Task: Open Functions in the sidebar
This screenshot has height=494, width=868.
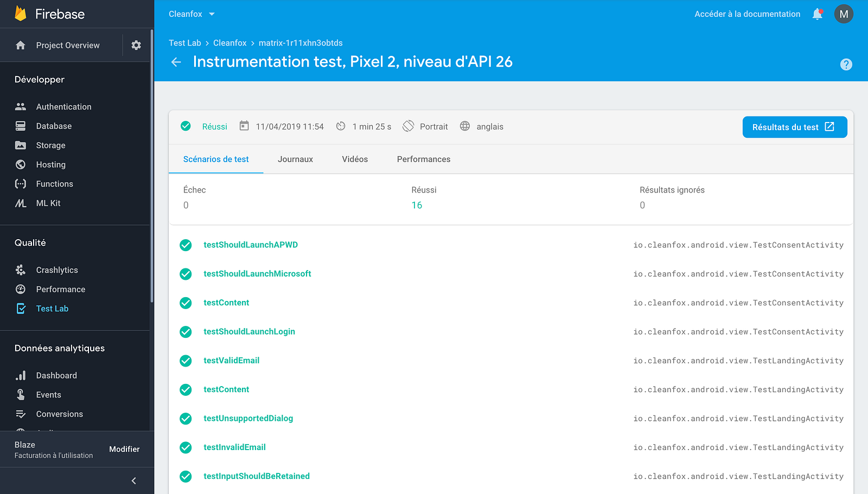Action: 54,184
